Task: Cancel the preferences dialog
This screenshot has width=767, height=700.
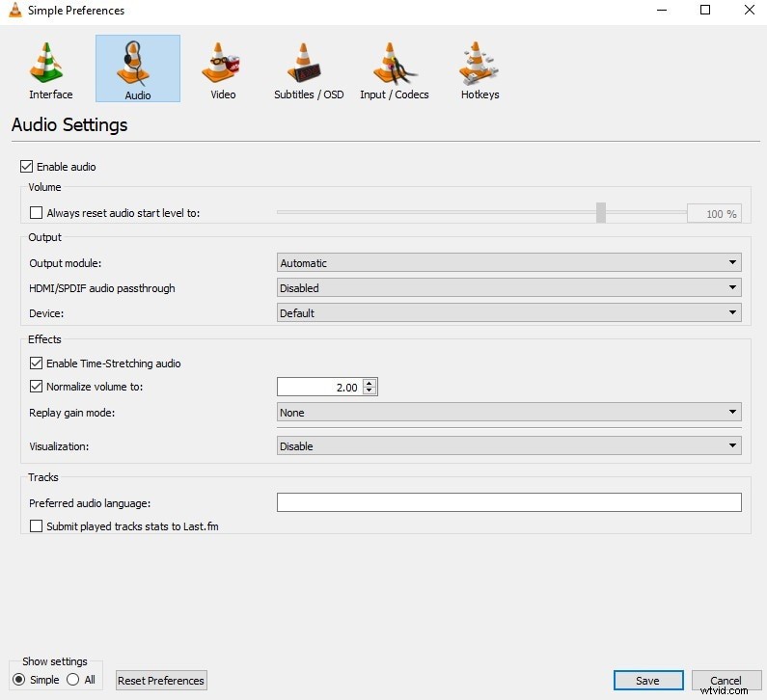Action: (726, 681)
